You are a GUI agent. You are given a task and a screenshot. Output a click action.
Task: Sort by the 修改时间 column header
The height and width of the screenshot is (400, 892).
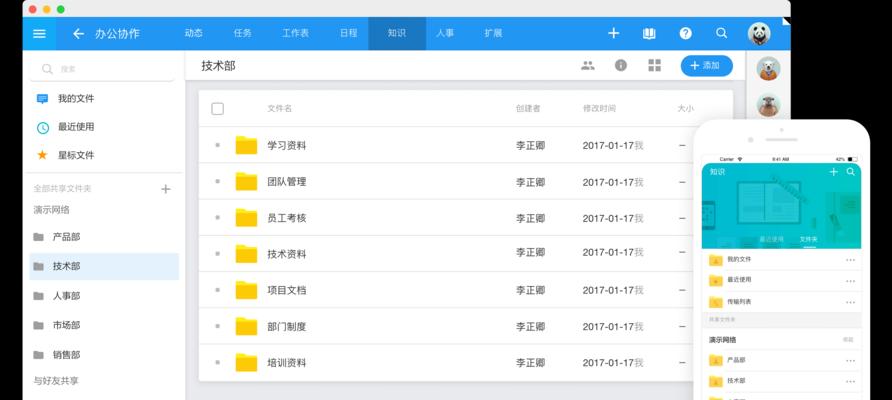pyautogui.click(x=599, y=109)
